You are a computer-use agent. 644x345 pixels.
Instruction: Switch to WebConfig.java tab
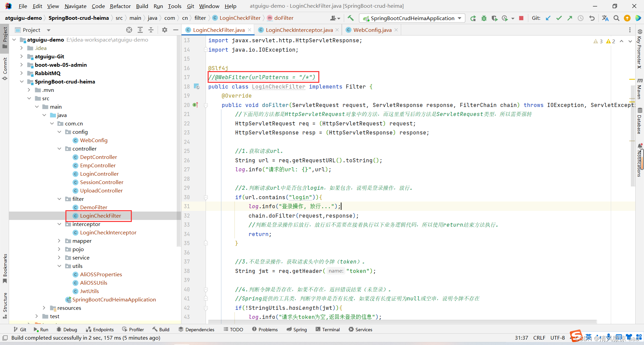point(372,30)
